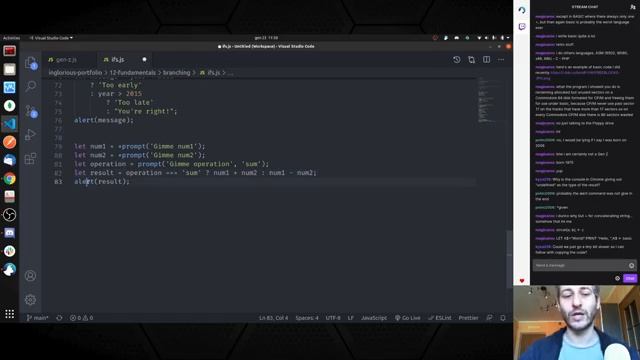Click the open changes icon in the editor toolbar
Image resolution: width=640 pixels, height=360 pixels.
click(x=471, y=60)
